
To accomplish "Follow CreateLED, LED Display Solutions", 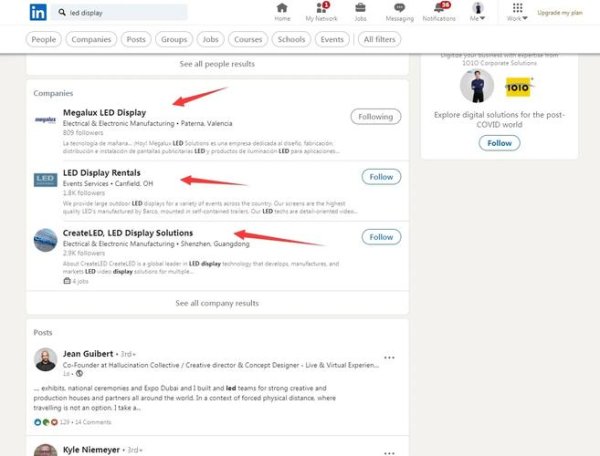I will point(381,237).
